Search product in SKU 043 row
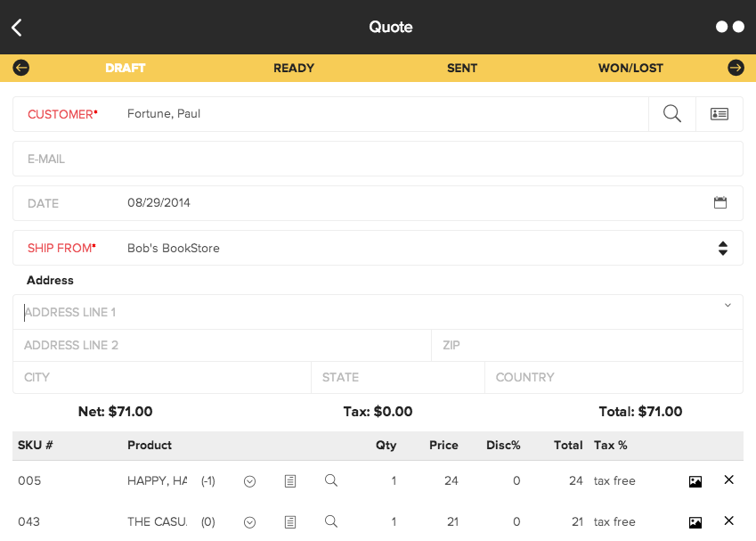The height and width of the screenshot is (541, 756). (x=331, y=521)
